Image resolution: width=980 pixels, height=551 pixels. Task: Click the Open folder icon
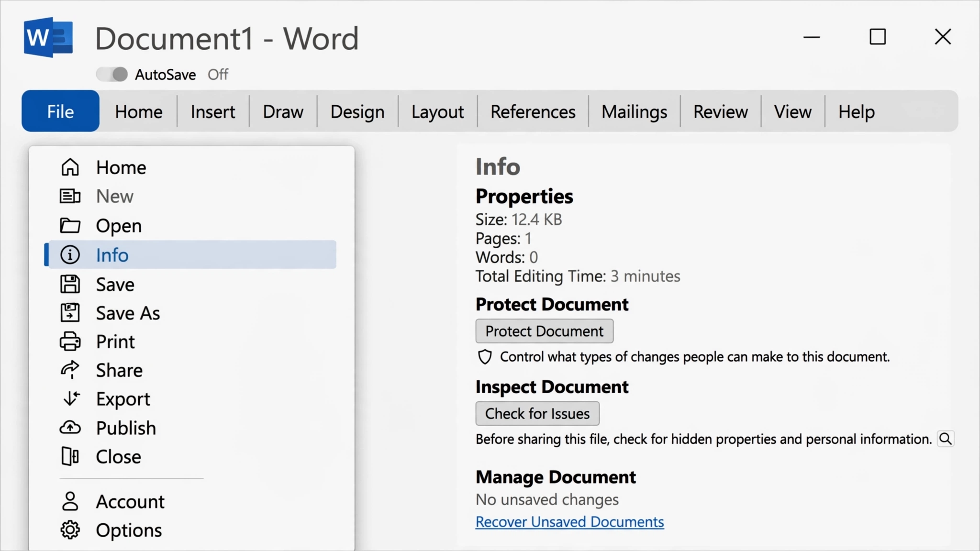coord(70,225)
